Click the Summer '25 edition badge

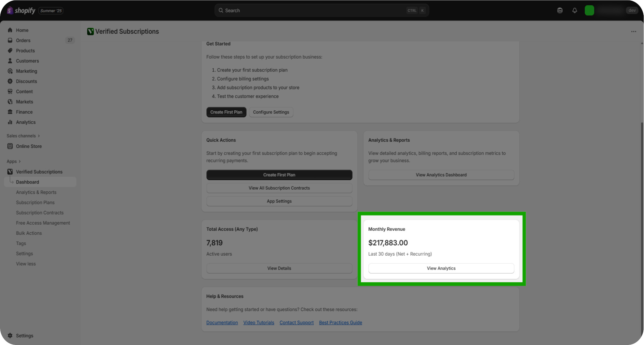click(x=51, y=11)
